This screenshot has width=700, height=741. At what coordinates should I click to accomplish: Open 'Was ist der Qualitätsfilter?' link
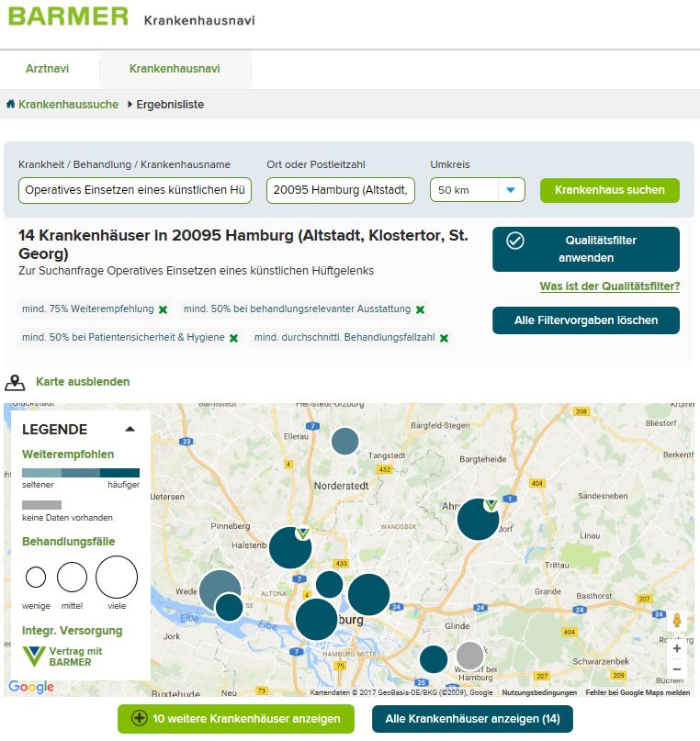tap(609, 286)
